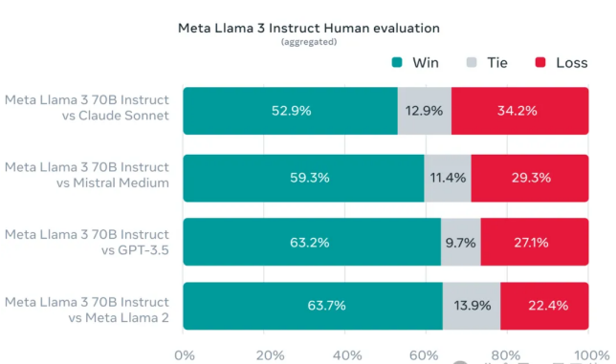Viewport: 616px width, 364px height.
Task: Click the gray Tie legend swatch
Action: point(472,62)
